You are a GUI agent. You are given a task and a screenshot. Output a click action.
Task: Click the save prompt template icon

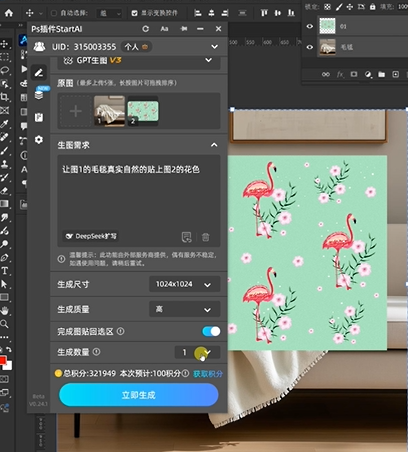(186, 237)
